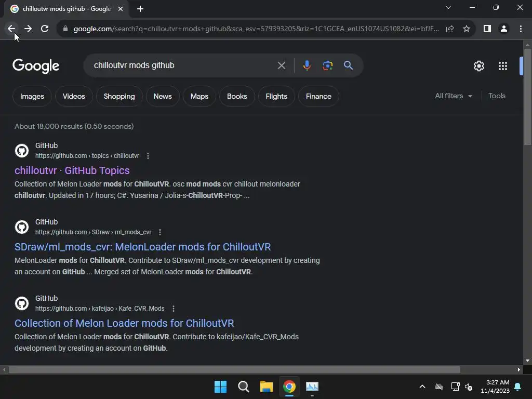Open tab search chevron in title bar

pos(448,7)
